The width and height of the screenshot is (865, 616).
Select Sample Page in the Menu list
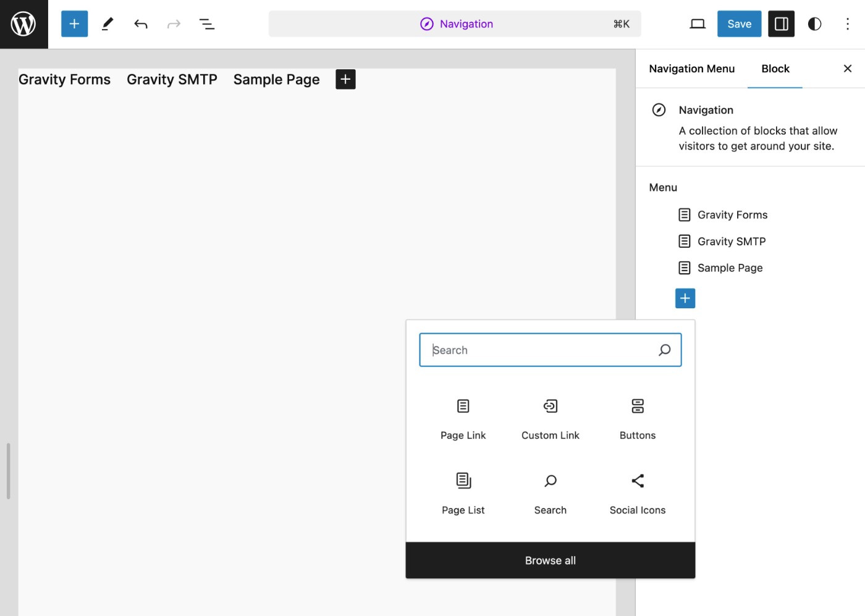coord(730,268)
